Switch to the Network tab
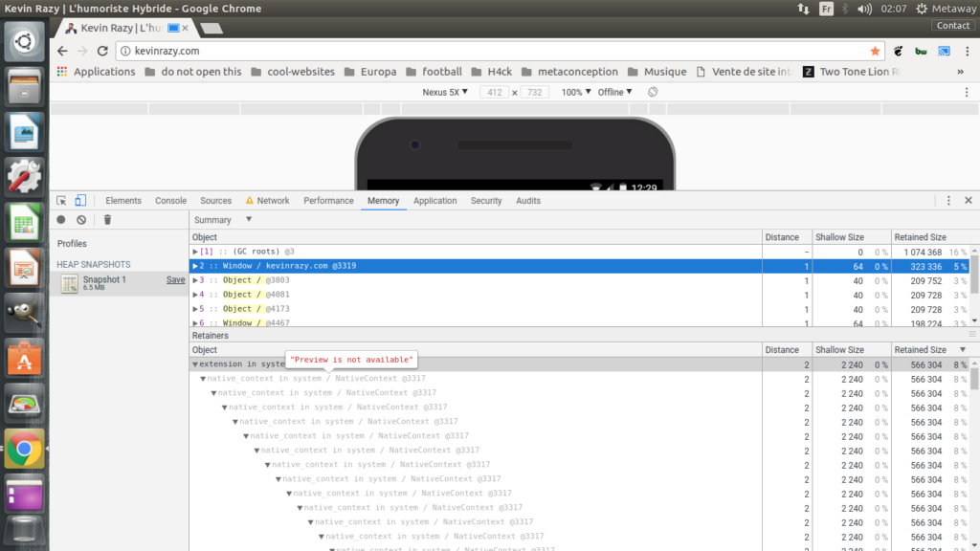Screen dimensions: 980x551 [x=268, y=201]
